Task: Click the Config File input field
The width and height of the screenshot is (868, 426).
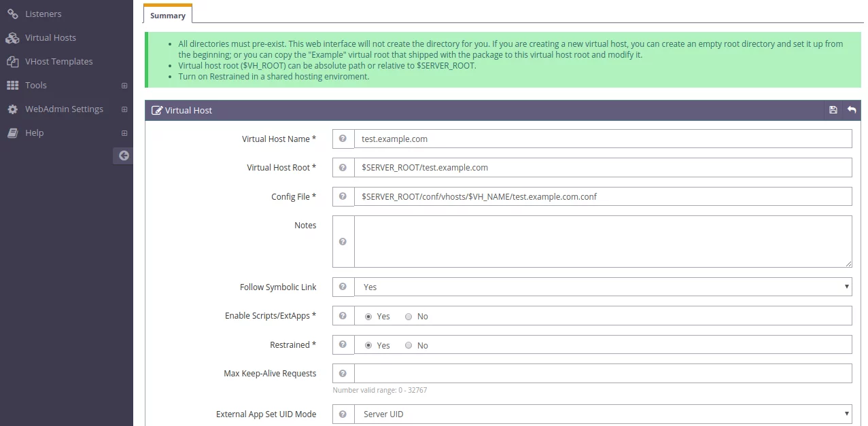Action: [x=603, y=196]
